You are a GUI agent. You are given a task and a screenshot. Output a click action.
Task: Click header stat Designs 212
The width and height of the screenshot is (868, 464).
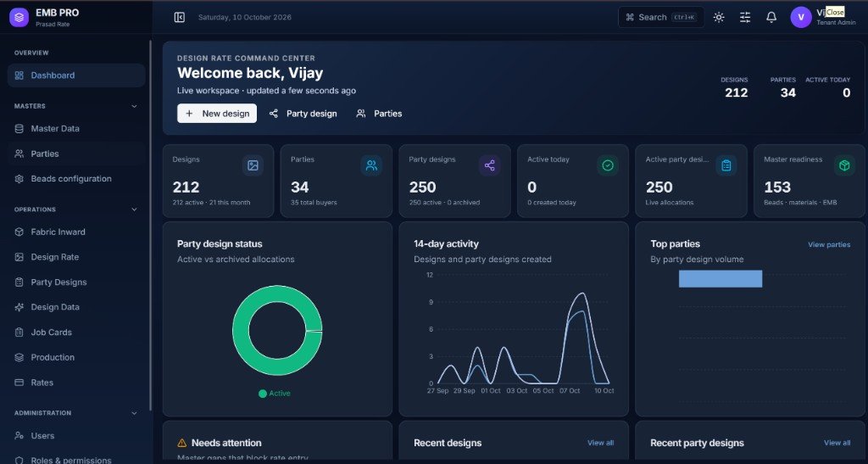tap(735, 88)
